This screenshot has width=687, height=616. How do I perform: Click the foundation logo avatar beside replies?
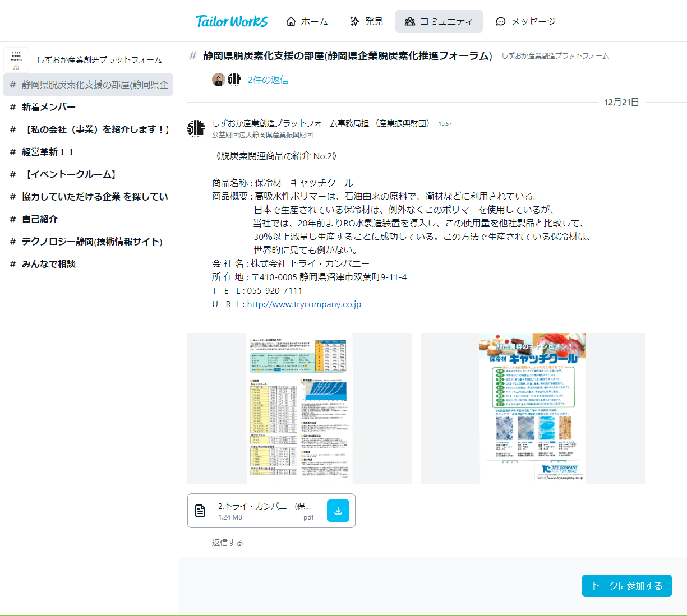pyautogui.click(x=234, y=80)
